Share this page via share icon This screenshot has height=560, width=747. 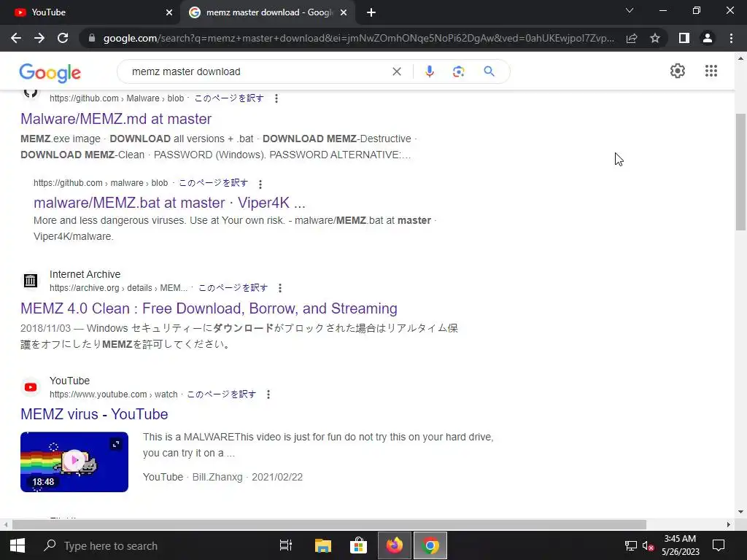tap(632, 38)
